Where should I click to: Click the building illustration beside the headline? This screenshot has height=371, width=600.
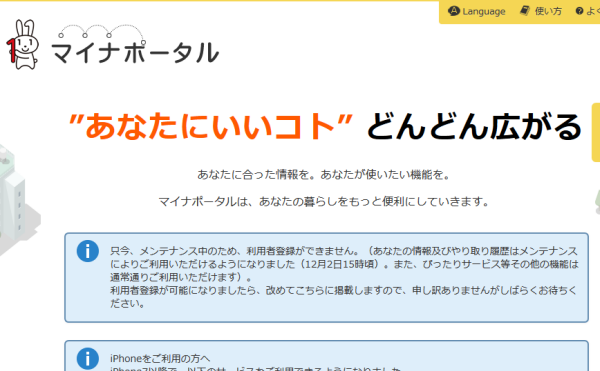(19, 199)
